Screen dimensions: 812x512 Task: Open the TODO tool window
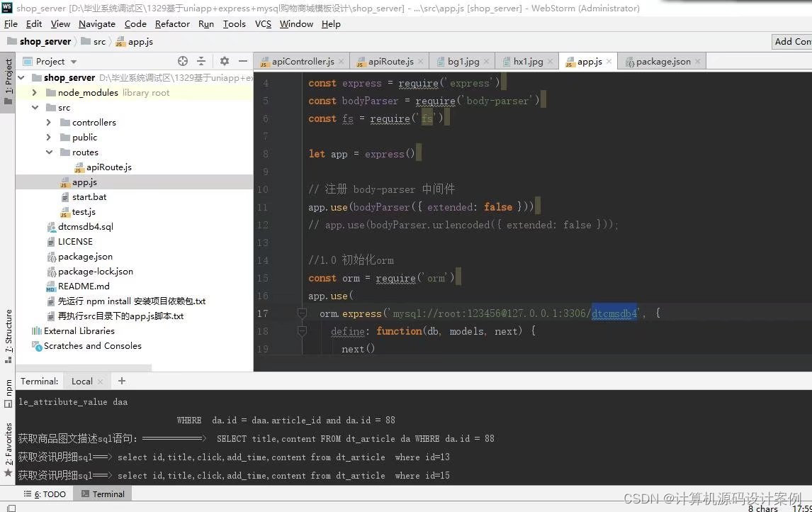(x=45, y=494)
